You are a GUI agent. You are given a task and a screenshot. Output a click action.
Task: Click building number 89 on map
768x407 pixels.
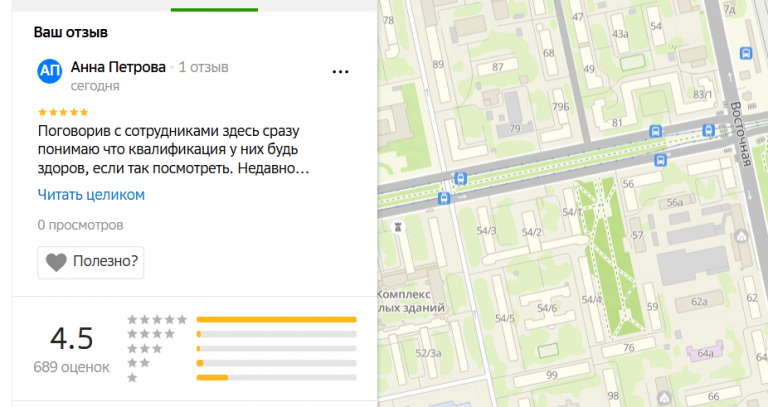438,64
